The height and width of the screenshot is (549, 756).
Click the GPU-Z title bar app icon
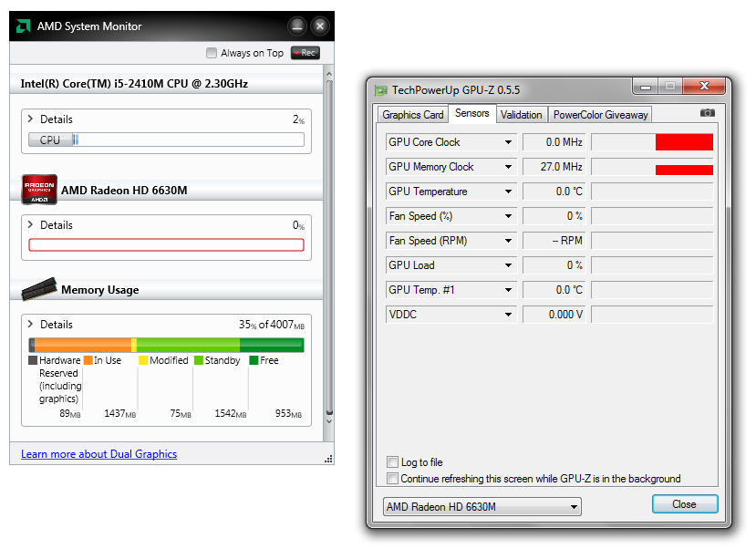[381, 90]
